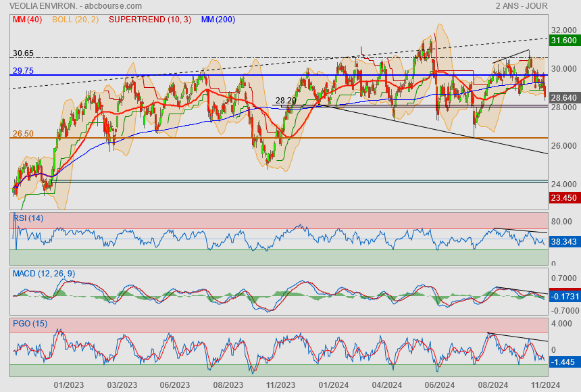The image size is (581, 392).
Task: Click the PGO value tag -1.445
Action: (565, 362)
